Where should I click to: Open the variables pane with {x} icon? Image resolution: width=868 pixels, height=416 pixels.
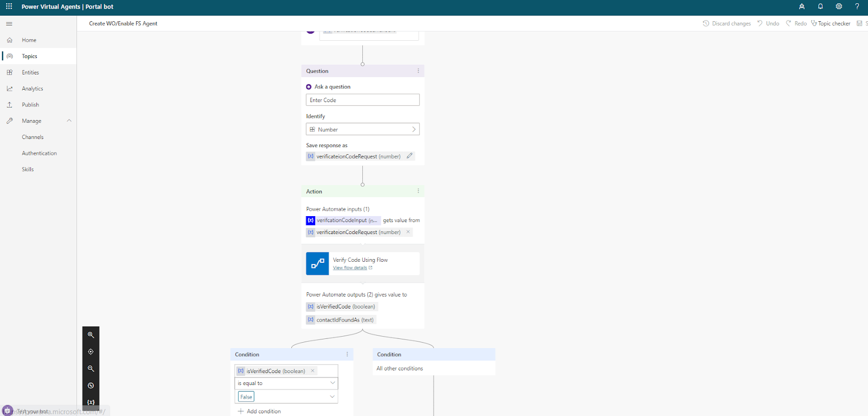click(x=91, y=402)
